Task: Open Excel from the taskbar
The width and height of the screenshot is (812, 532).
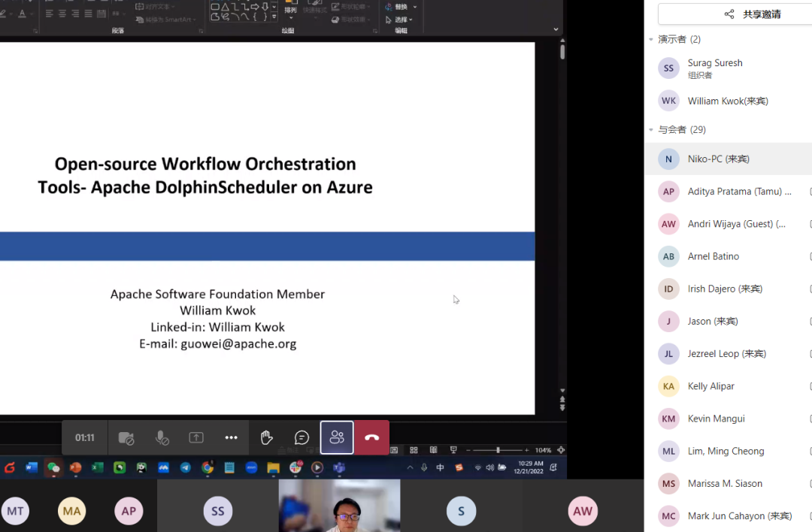Action: click(x=97, y=468)
